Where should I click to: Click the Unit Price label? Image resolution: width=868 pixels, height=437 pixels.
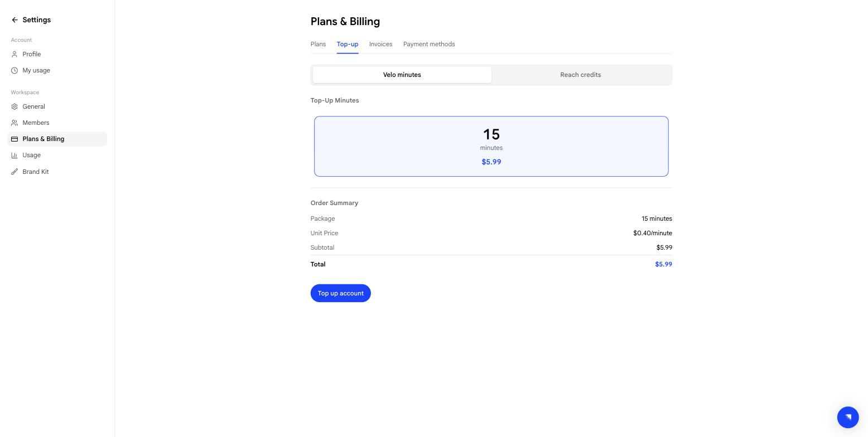(324, 233)
